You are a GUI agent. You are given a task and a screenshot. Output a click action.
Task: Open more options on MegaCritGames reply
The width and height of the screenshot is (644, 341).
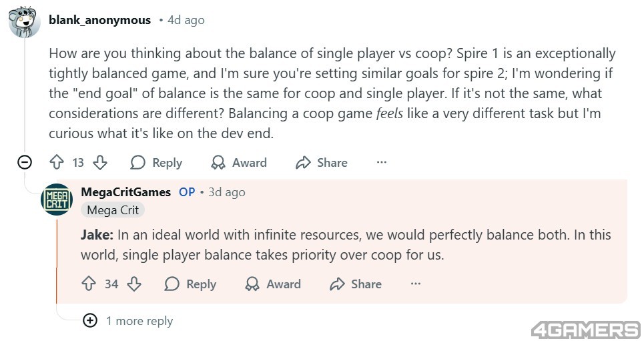coord(416,284)
